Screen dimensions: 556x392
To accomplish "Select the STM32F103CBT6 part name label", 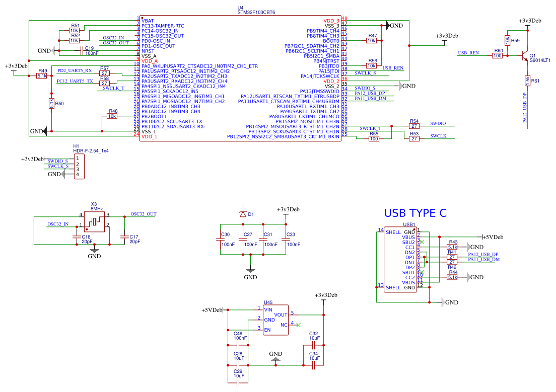I will tap(257, 13).
